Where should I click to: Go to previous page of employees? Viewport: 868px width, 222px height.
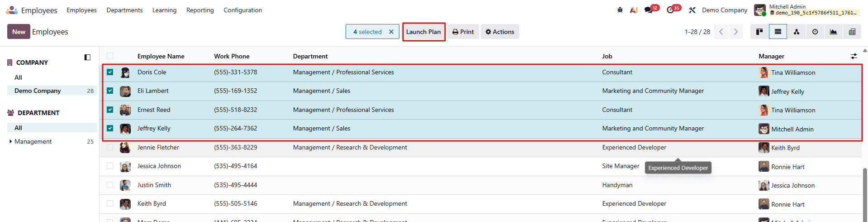[721, 32]
